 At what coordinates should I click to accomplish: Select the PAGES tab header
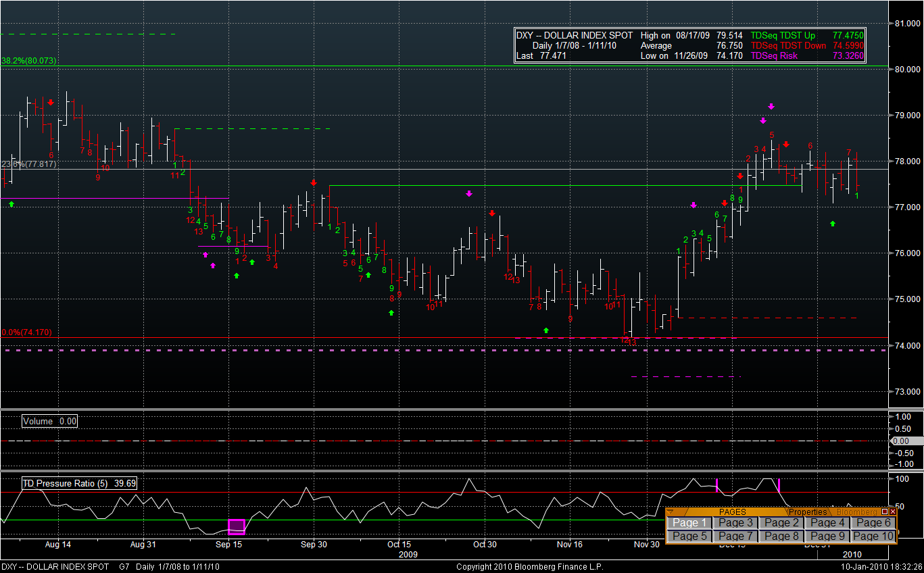[732, 512]
